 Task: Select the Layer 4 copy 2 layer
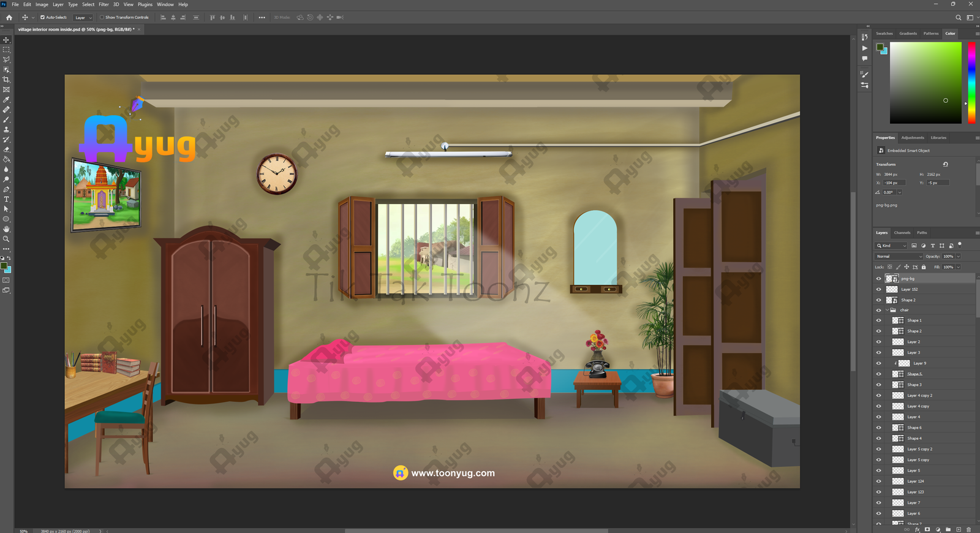pos(919,396)
